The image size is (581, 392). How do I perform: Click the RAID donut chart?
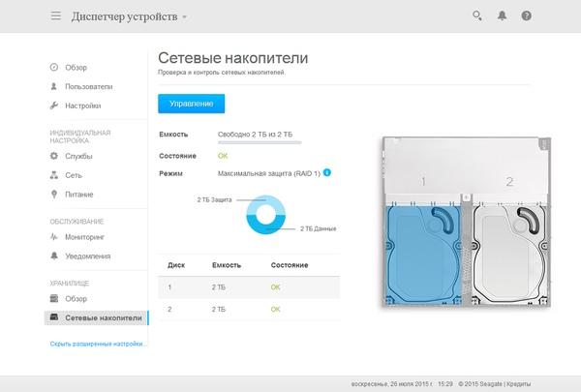click(265, 215)
